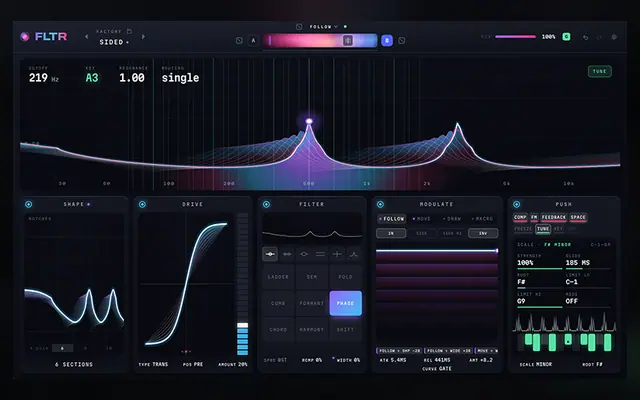Toggle the green button next to 100% mix
640x400 pixels.
click(567, 37)
